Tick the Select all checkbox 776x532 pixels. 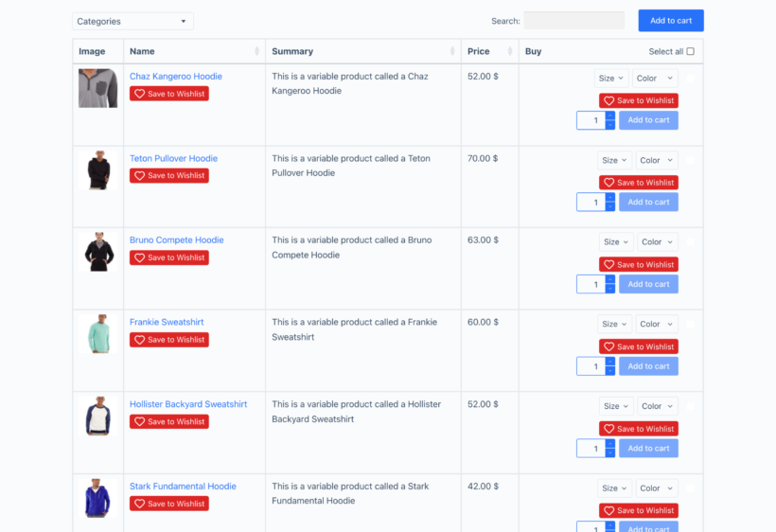[x=691, y=51]
